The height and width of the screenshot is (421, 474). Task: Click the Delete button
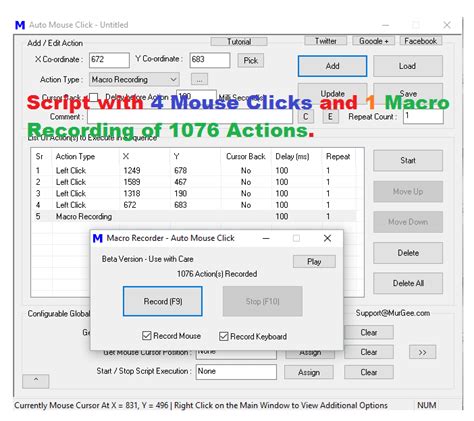[x=408, y=253]
